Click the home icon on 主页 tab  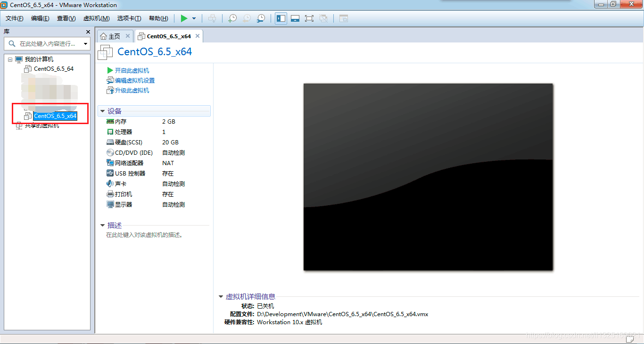104,36
